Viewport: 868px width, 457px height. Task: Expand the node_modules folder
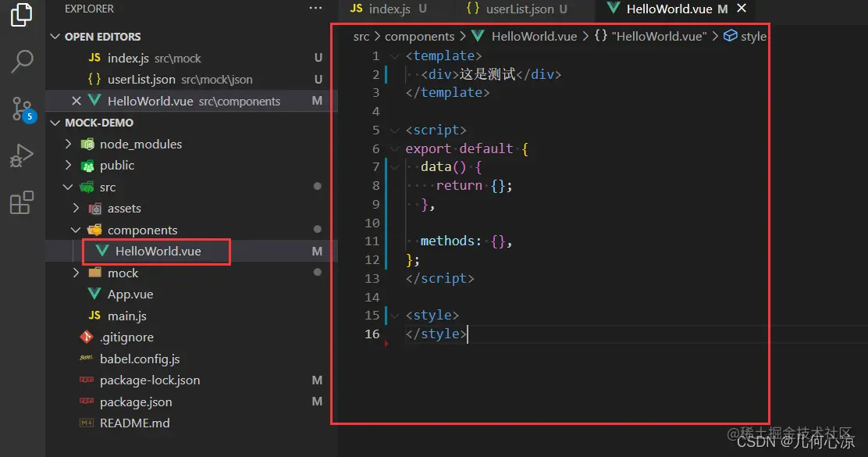coord(68,144)
